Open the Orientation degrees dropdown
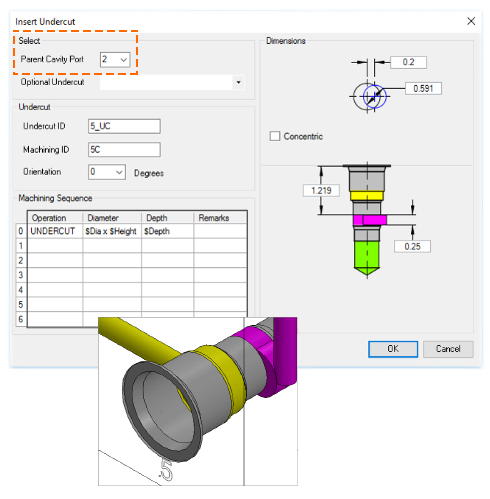Viewport: 490px width, 499px height. [107, 172]
